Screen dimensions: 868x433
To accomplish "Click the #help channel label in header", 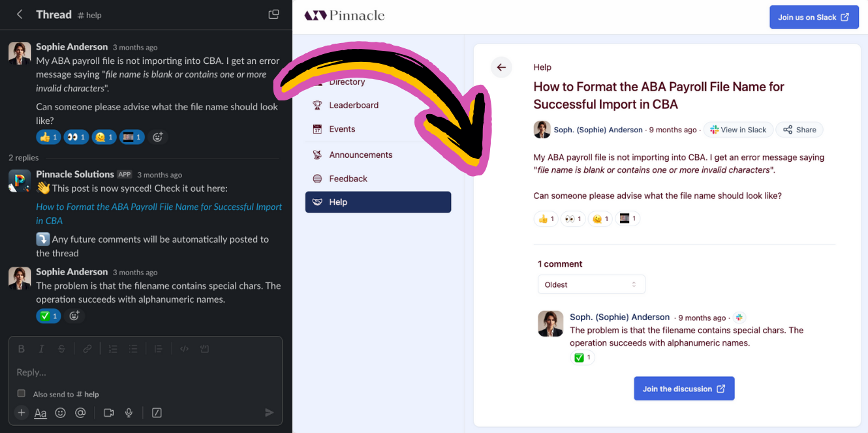I will coord(89,15).
